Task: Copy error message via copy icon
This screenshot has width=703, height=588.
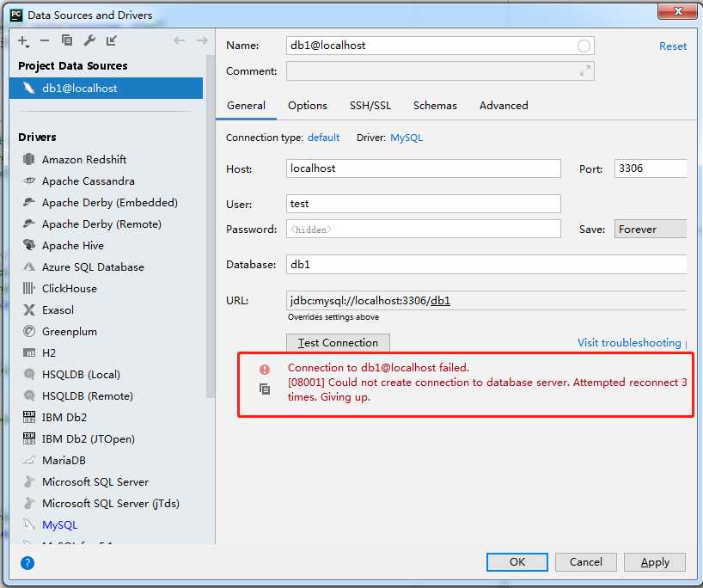Action: [265, 389]
